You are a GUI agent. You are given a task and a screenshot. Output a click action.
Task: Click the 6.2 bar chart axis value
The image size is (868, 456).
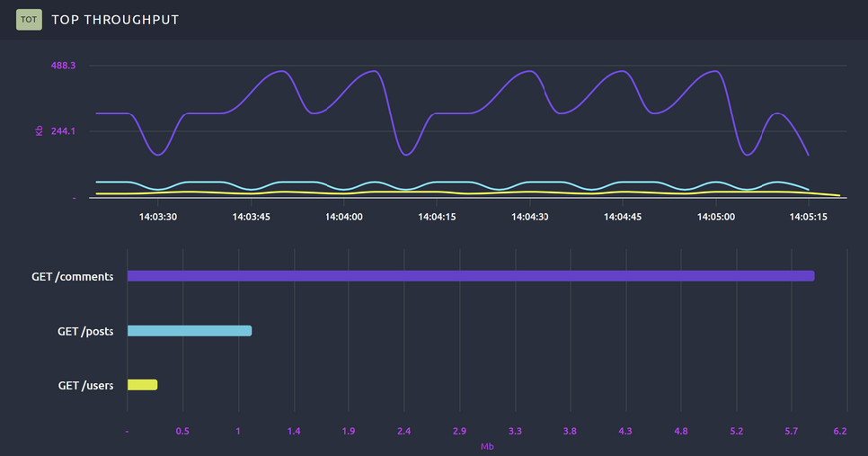[840, 432]
